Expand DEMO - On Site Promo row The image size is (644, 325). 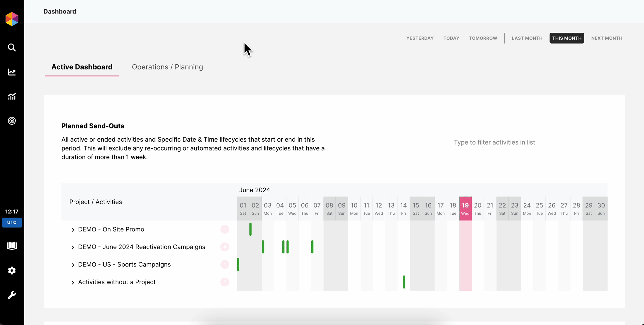73,230
